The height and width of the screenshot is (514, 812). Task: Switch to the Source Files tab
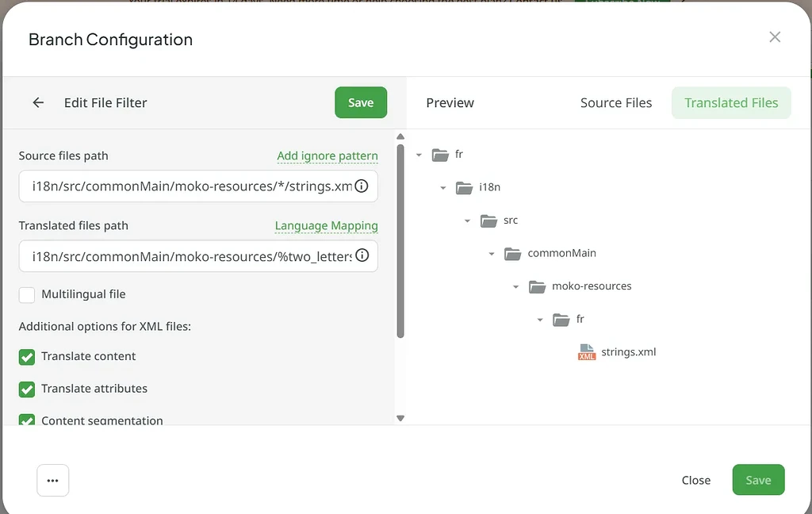pos(616,102)
